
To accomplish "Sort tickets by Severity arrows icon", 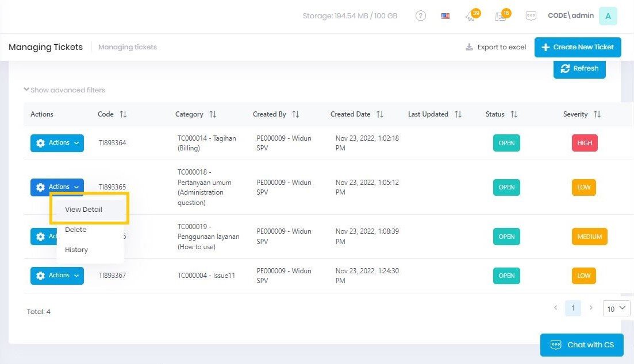I will click(x=597, y=114).
